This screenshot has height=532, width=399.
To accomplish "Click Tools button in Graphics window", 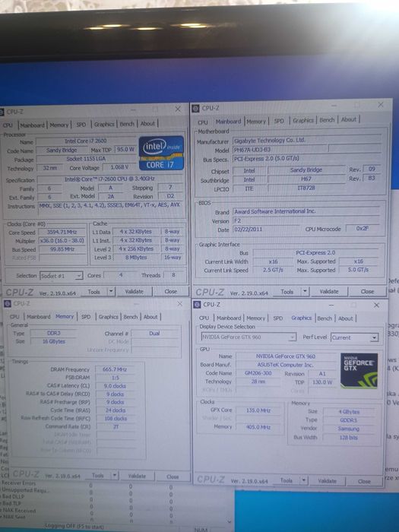I will (x=287, y=480).
